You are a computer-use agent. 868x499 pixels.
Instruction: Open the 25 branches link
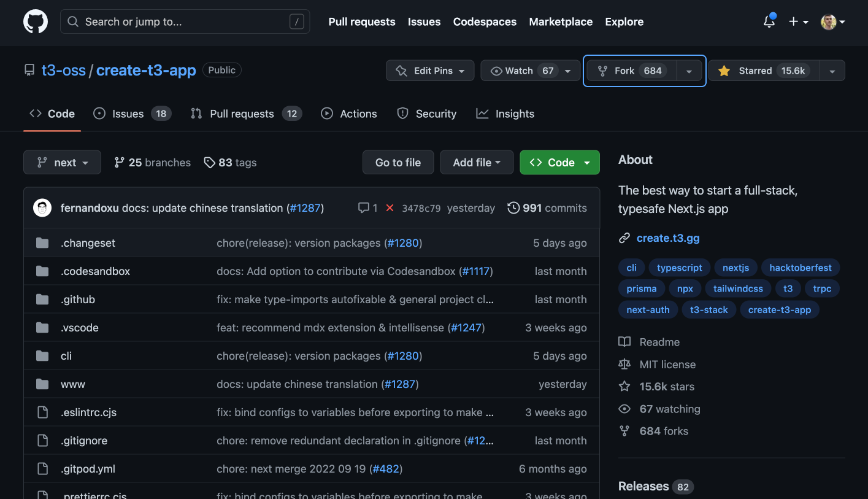pos(153,163)
